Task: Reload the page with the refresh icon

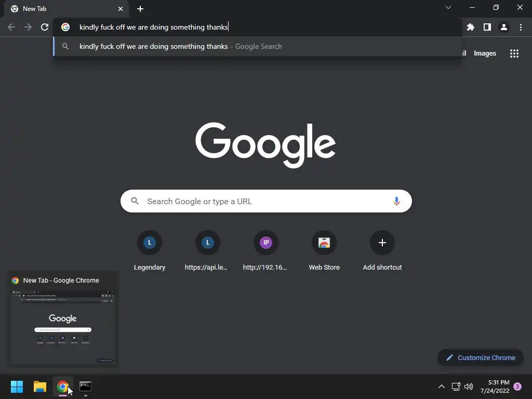Action: click(x=45, y=27)
